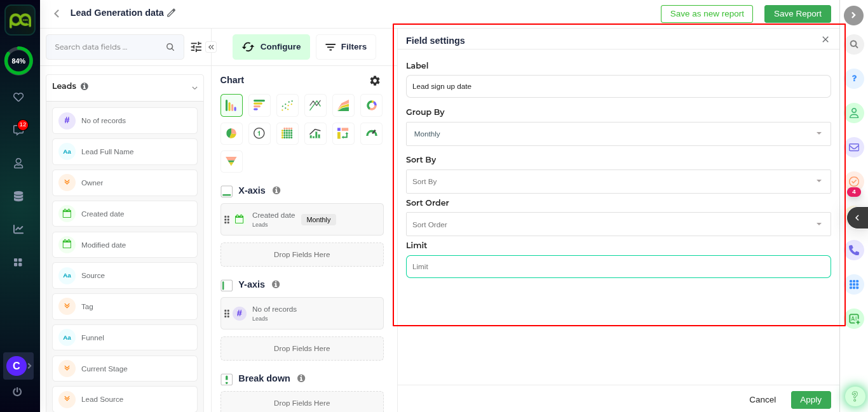Image resolution: width=868 pixels, height=412 pixels.
Task: Choose the scatter plot chart type
Action: (x=287, y=105)
